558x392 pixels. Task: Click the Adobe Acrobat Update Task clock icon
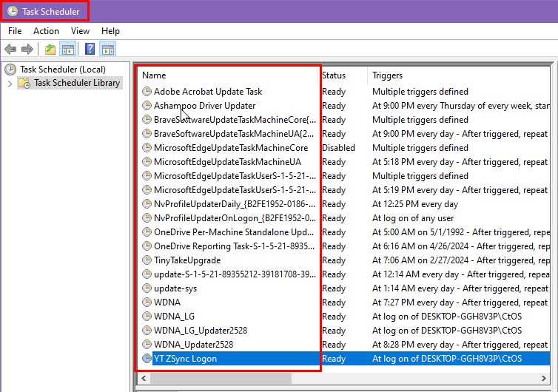(x=147, y=92)
